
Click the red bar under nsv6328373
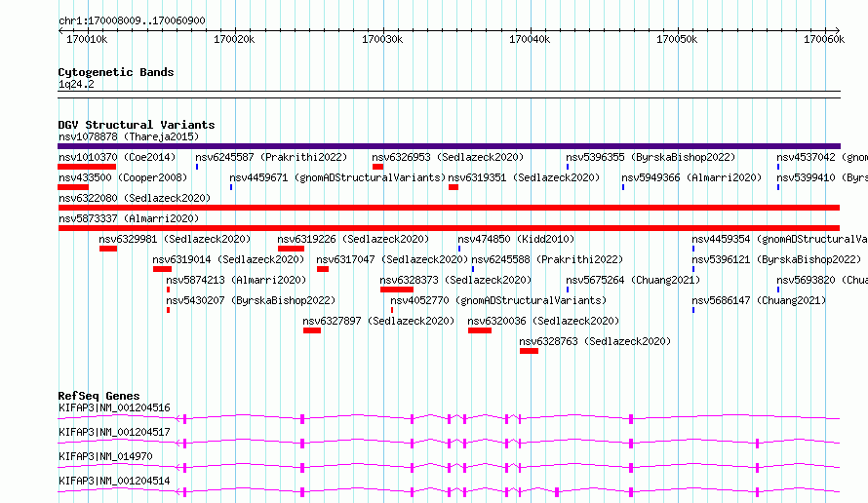click(397, 290)
